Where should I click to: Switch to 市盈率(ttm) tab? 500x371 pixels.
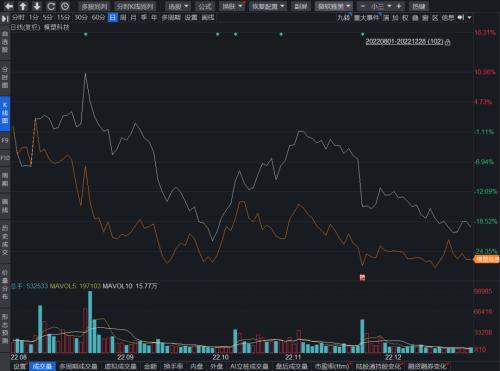(x=332, y=366)
